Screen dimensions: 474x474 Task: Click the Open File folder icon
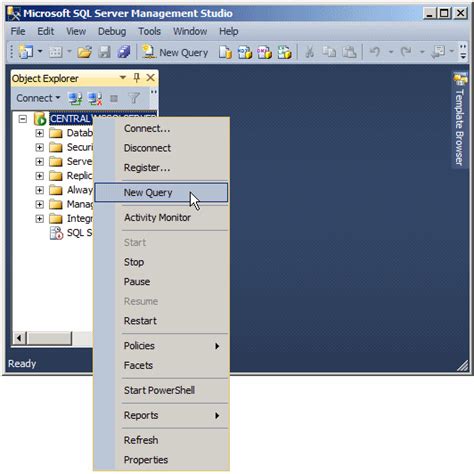85,52
